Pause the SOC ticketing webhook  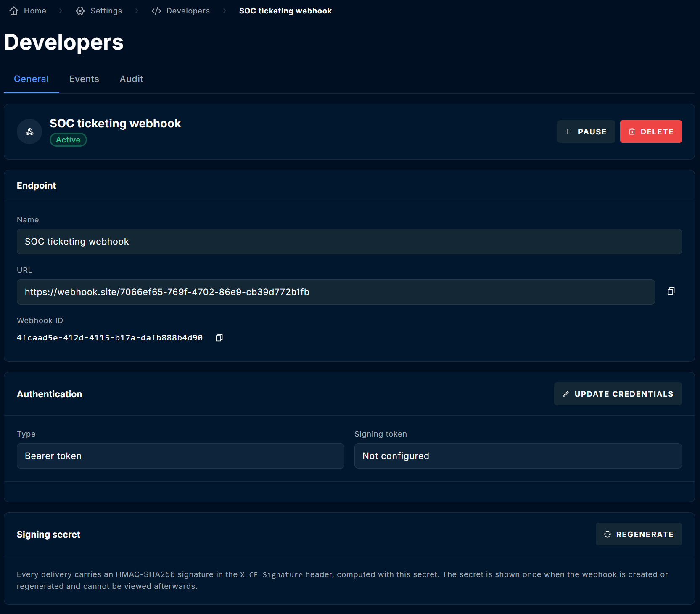pos(586,132)
